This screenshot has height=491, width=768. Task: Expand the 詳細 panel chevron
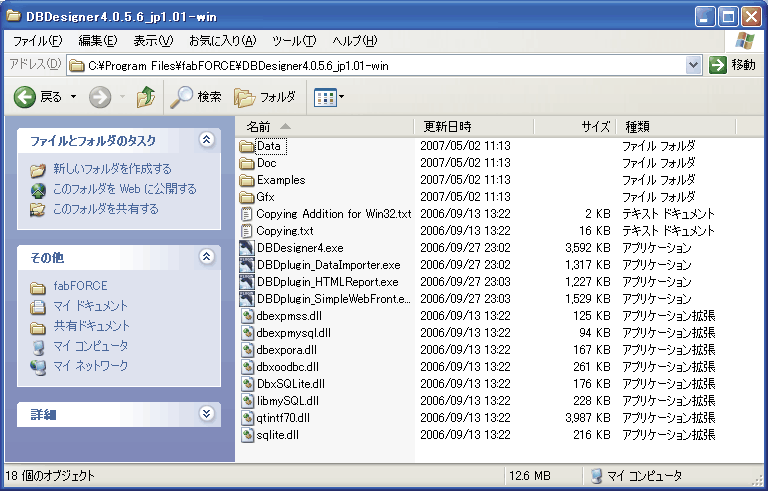(x=207, y=414)
